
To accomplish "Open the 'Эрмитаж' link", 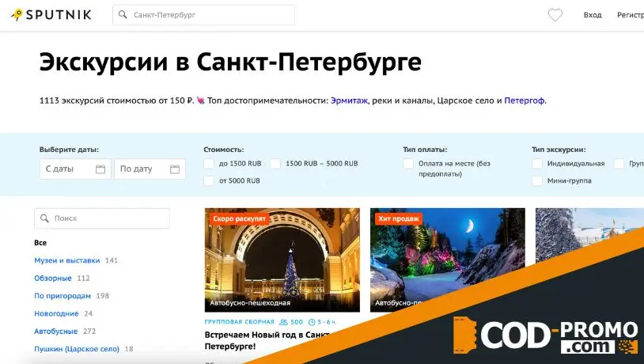I will 349,100.
